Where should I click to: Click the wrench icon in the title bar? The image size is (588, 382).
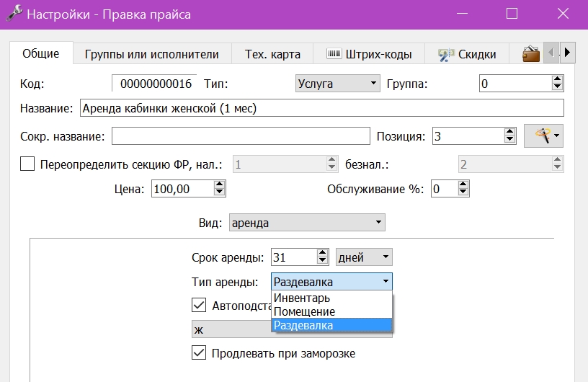14,14
